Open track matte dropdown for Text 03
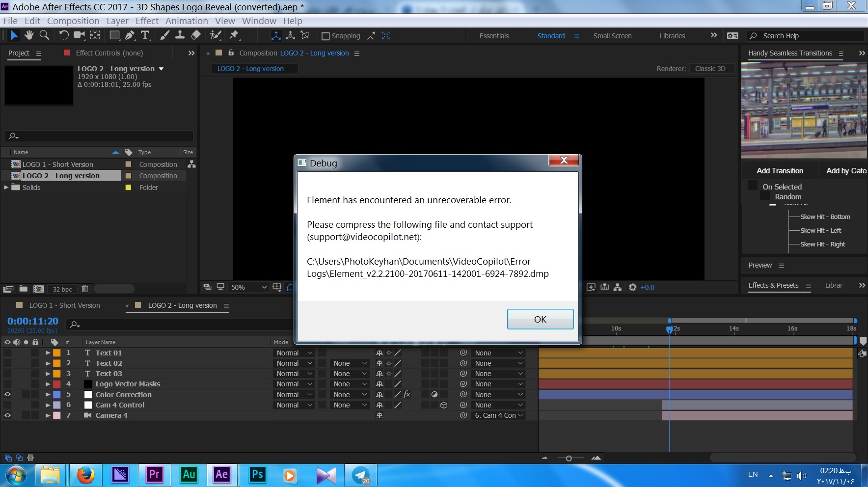Screen dimensions: 868x487 click(350, 374)
